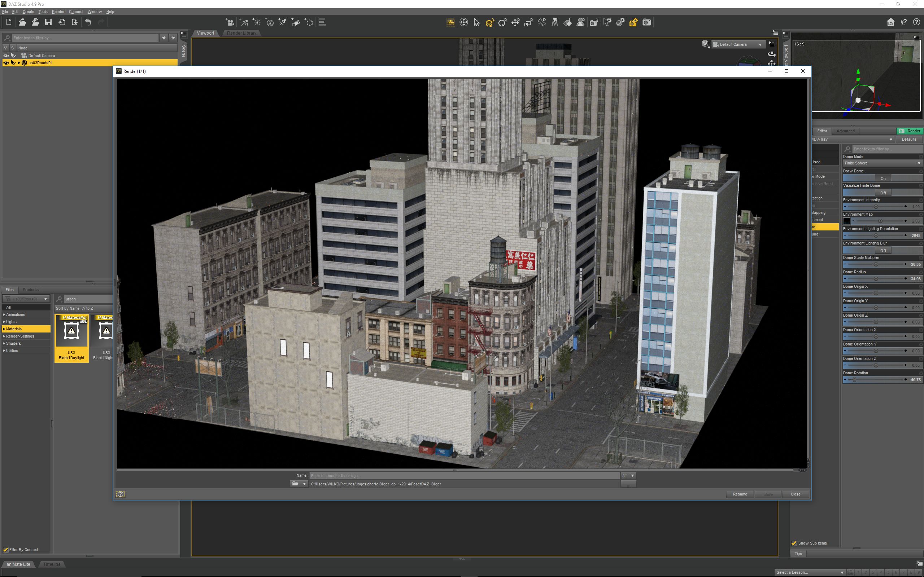Open the Default Camera view dropdown
924x577 pixels.
click(x=738, y=44)
